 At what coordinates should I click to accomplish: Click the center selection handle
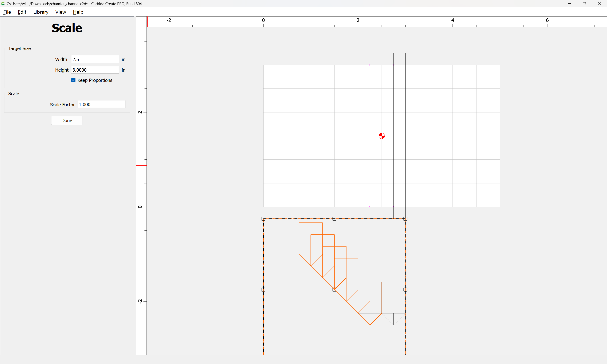tap(334, 289)
